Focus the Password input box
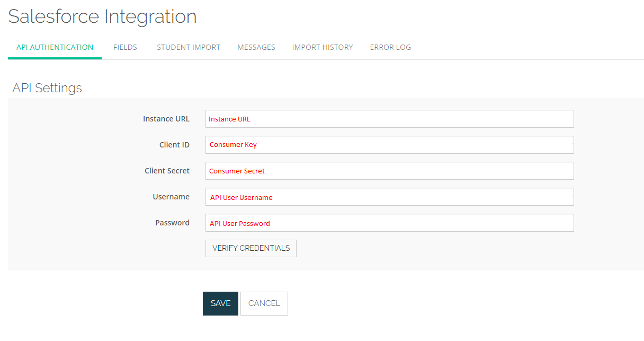This screenshot has height=341, width=644. tap(389, 223)
